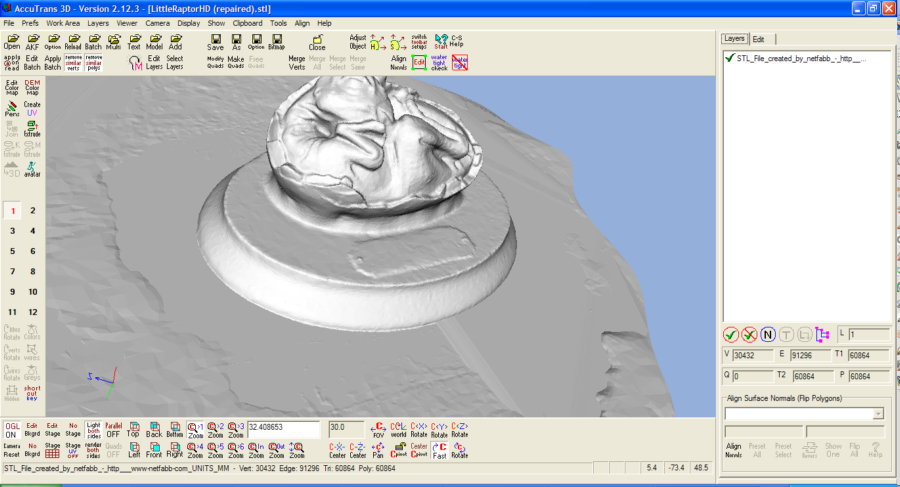Toggle the OGL ON button

point(11,429)
